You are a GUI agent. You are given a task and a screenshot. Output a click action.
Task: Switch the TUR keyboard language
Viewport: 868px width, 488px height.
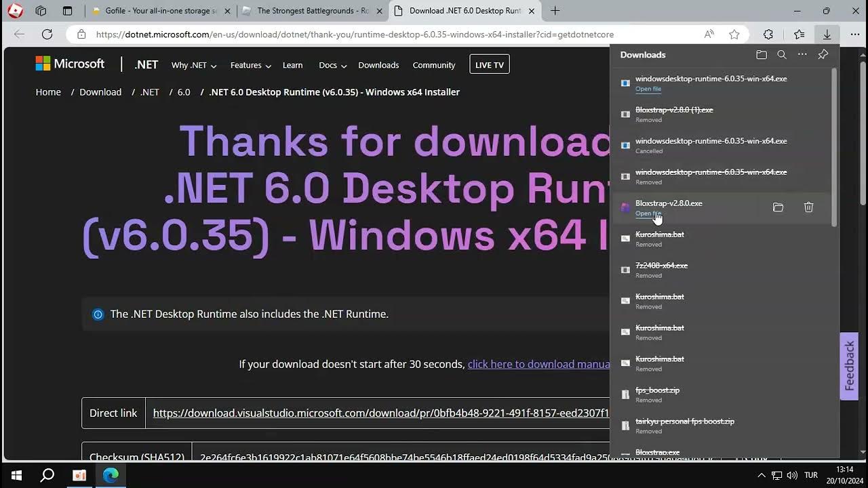pyautogui.click(x=811, y=475)
